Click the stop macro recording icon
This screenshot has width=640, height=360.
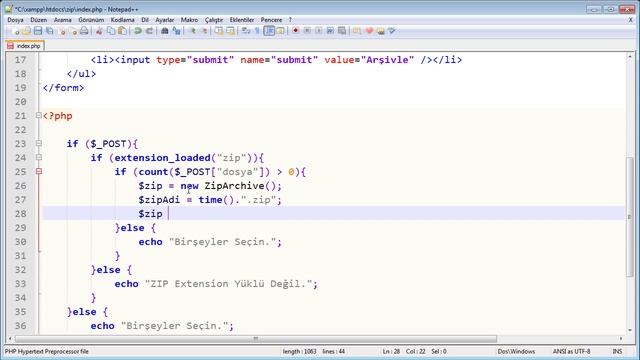307,31
